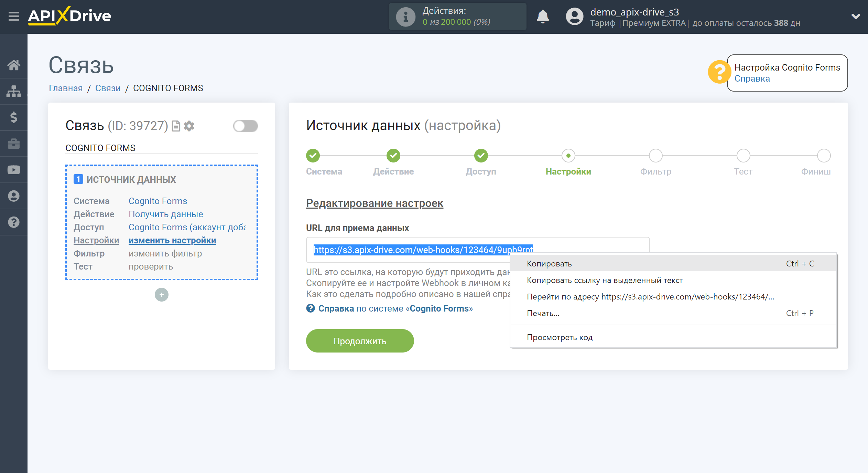Open video tutorials sidebar icon
Viewport: 868px width, 473px height.
pyautogui.click(x=14, y=170)
